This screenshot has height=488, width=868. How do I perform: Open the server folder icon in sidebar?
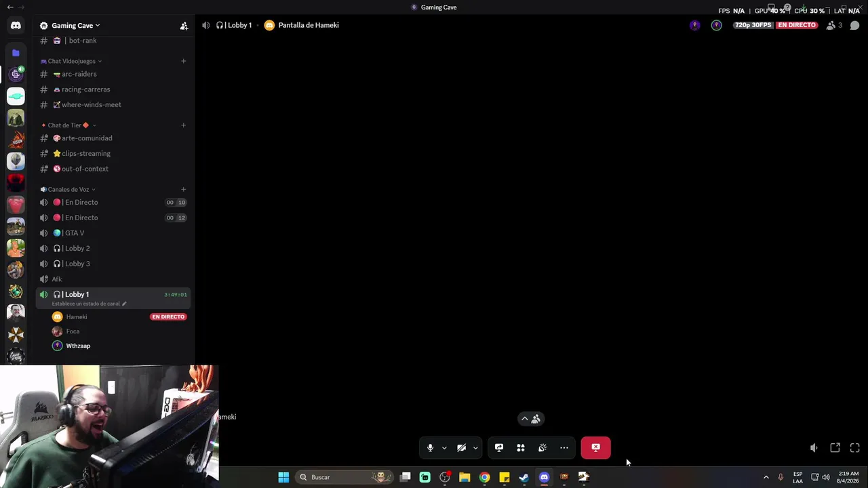16,53
